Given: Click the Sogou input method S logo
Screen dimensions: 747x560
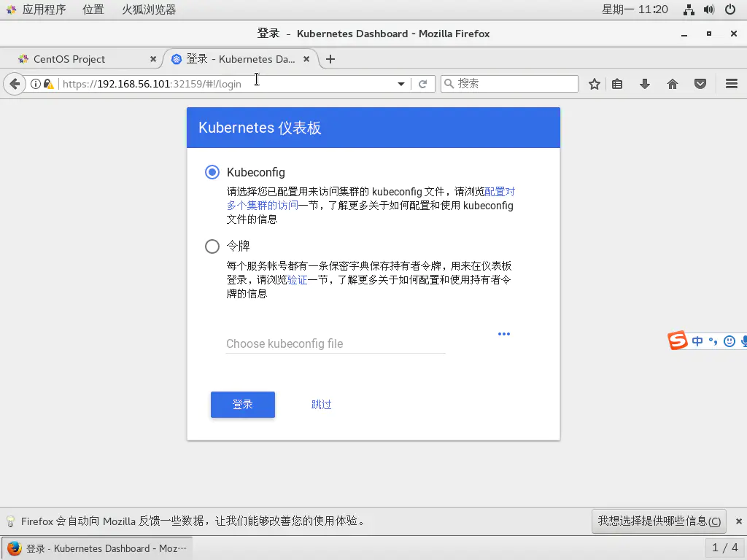Looking at the screenshot, I should click(677, 341).
